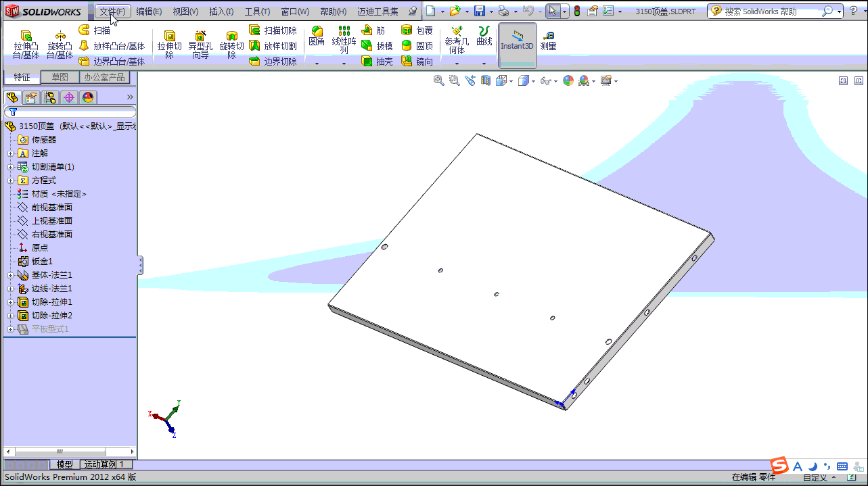Switch to the 草图 sketch tab
Screen dimensions: 868x486
pyautogui.click(x=60, y=77)
